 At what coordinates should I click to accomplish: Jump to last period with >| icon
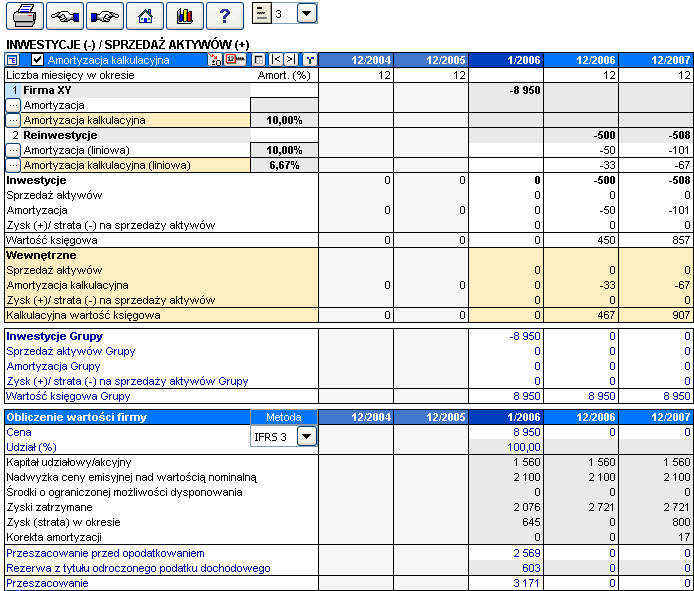tap(291, 60)
